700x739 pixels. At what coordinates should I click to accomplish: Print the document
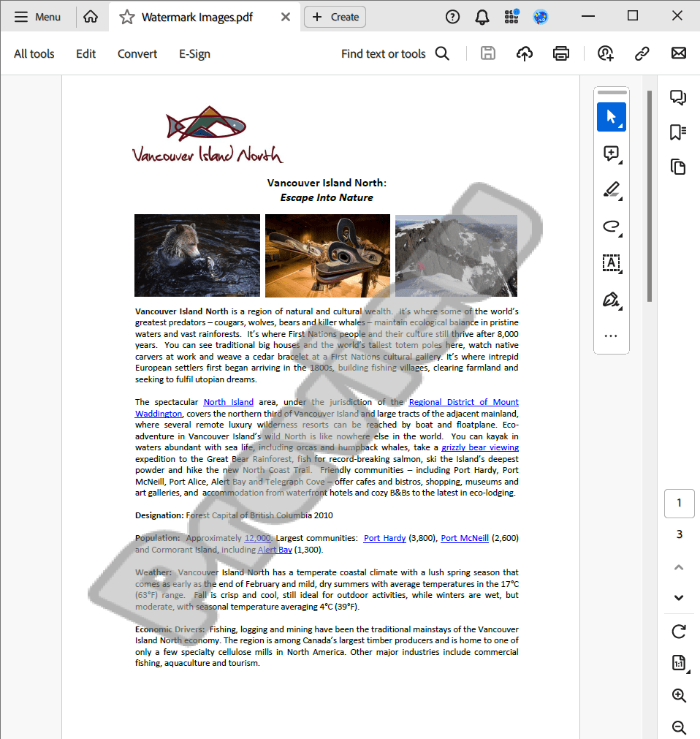(x=560, y=53)
